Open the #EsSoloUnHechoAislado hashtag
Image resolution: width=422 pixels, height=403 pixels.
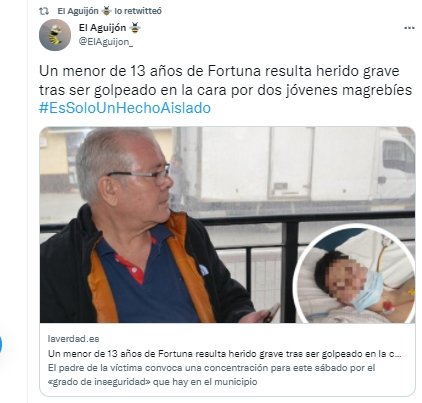coord(125,108)
